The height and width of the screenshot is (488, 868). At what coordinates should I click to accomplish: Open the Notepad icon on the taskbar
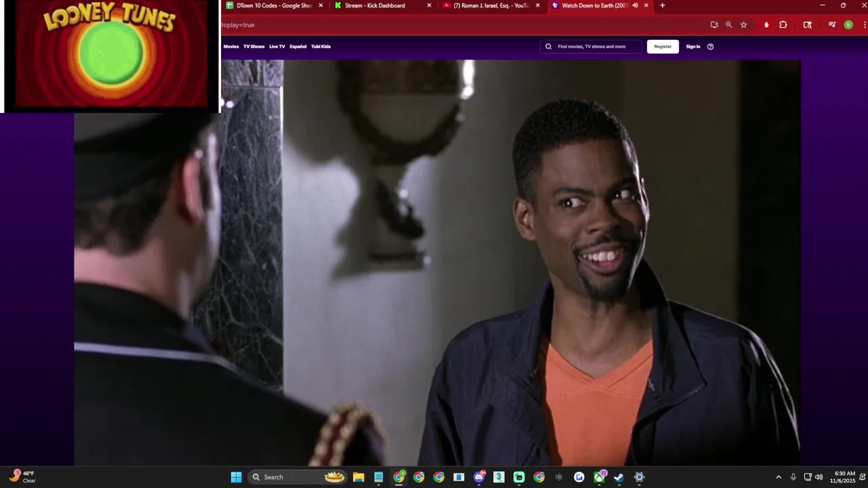coord(378,477)
